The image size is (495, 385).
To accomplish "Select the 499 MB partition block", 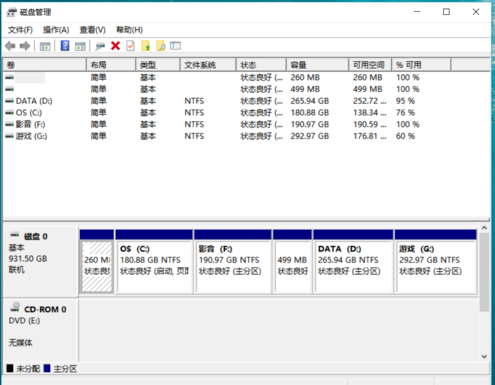I will click(x=293, y=262).
